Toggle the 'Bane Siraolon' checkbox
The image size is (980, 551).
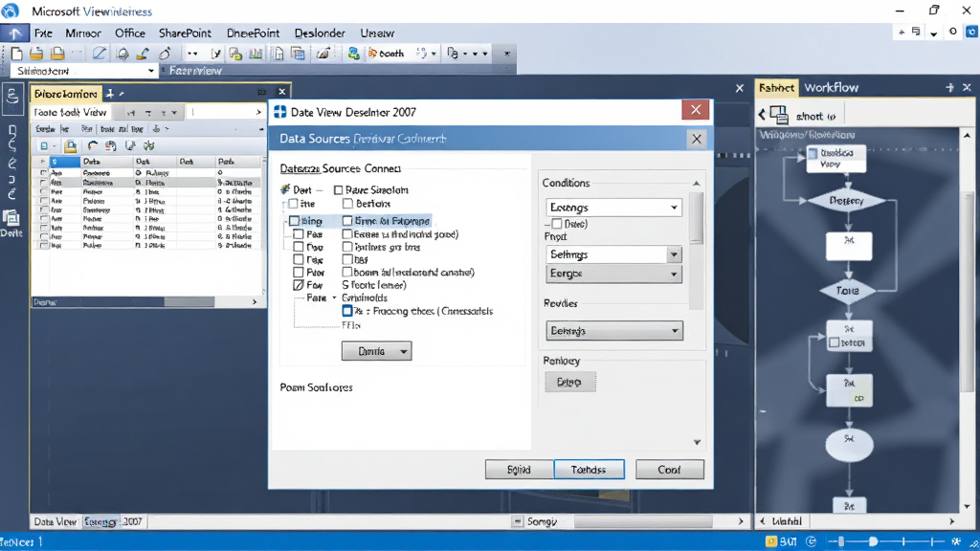(338, 190)
